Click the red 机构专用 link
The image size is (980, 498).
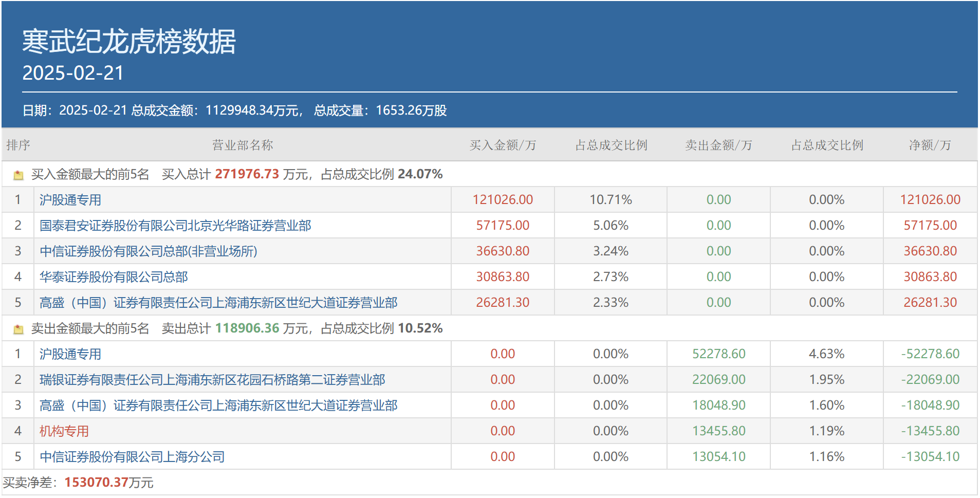(64, 431)
